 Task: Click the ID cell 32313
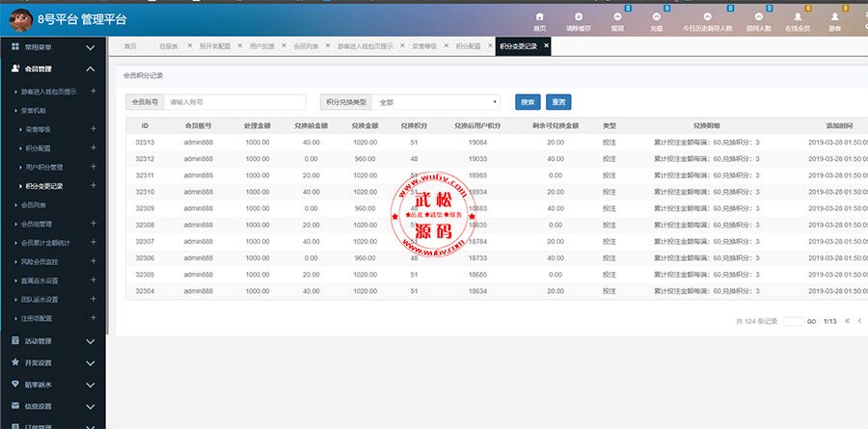point(145,143)
